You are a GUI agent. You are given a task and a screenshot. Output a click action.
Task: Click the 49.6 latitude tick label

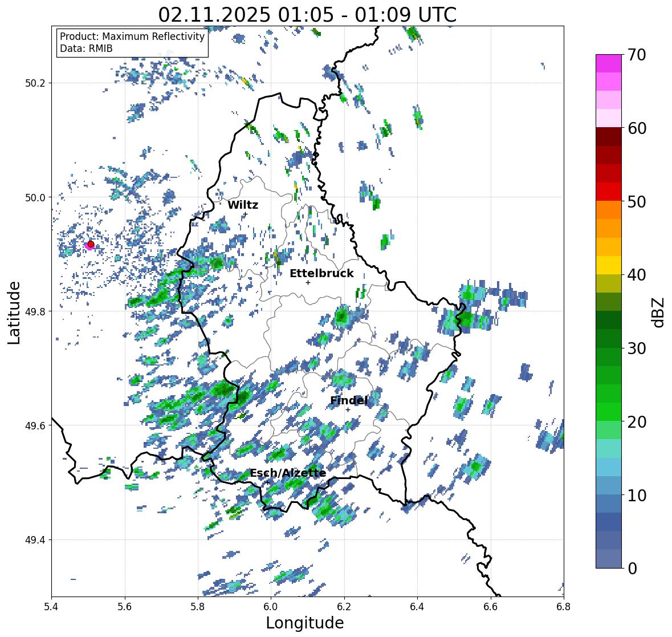point(35,425)
